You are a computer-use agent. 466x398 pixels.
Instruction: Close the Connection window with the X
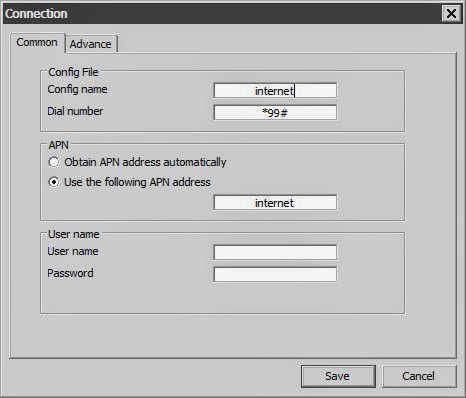tap(451, 14)
